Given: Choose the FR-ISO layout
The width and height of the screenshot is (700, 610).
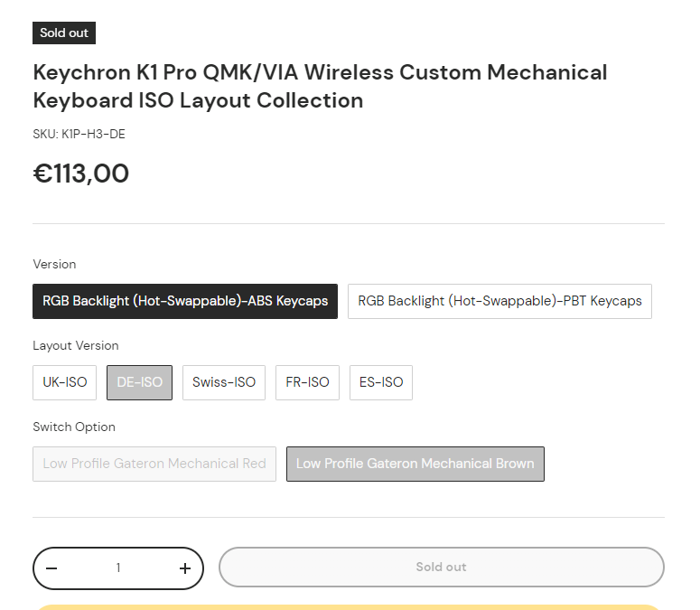Looking at the screenshot, I should click(x=307, y=382).
